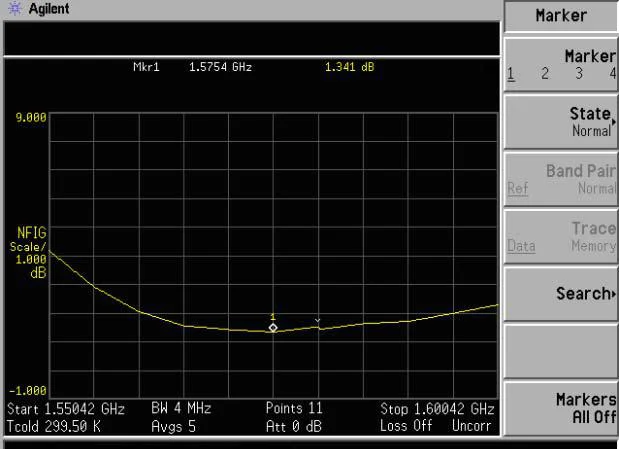Open the State Normal submenu

click(561, 122)
